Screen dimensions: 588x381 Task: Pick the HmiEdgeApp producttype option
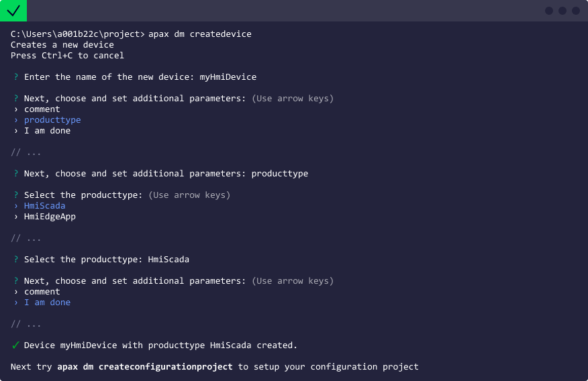50,217
